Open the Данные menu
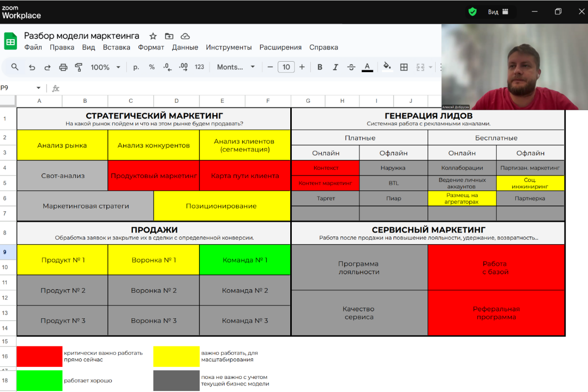 (x=185, y=48)
